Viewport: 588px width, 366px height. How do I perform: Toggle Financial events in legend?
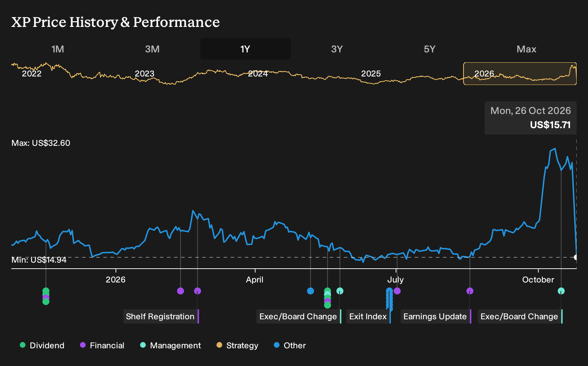click(x=102, y=345)
